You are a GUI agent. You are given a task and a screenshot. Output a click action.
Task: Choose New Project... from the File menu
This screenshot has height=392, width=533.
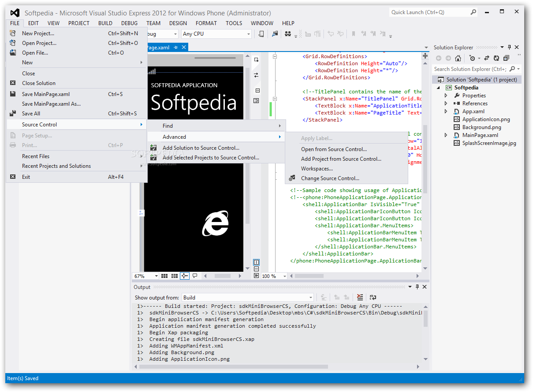click(77, 33)
